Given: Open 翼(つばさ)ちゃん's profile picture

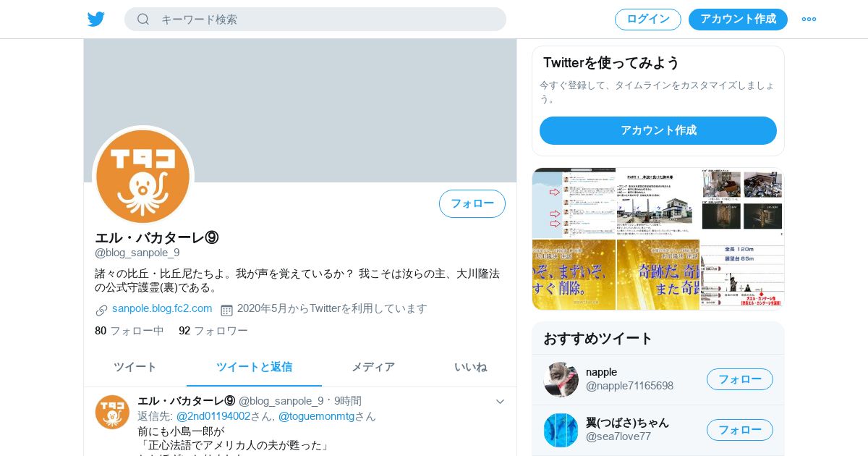Looking at the screenshot, I should click(561, 430).
